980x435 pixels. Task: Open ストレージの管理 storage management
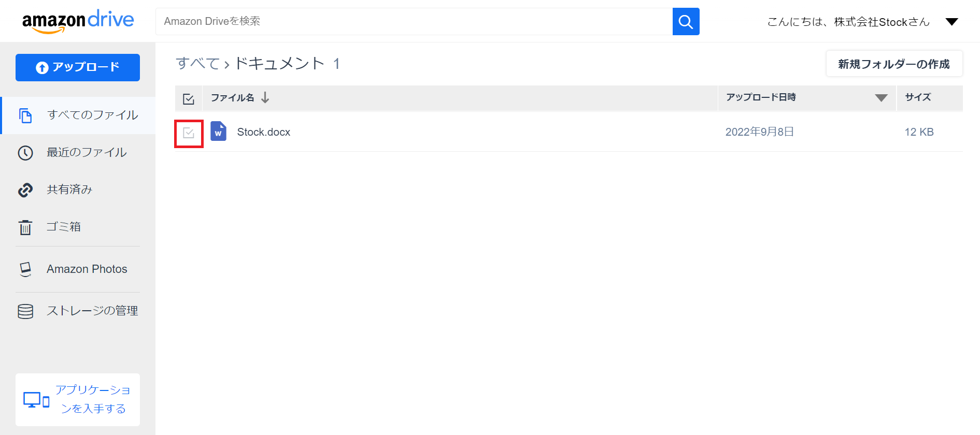(x=92, y=310)
